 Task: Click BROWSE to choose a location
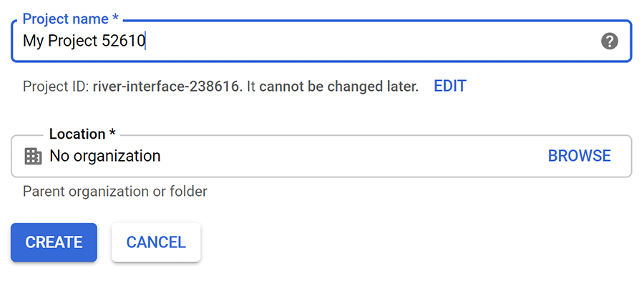(x=579, y=156)
